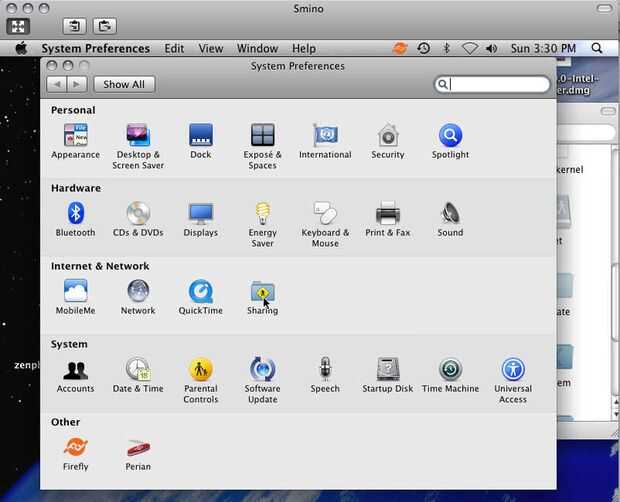
Task: Click the second Smino toolbar button
Action: [74, 26]
